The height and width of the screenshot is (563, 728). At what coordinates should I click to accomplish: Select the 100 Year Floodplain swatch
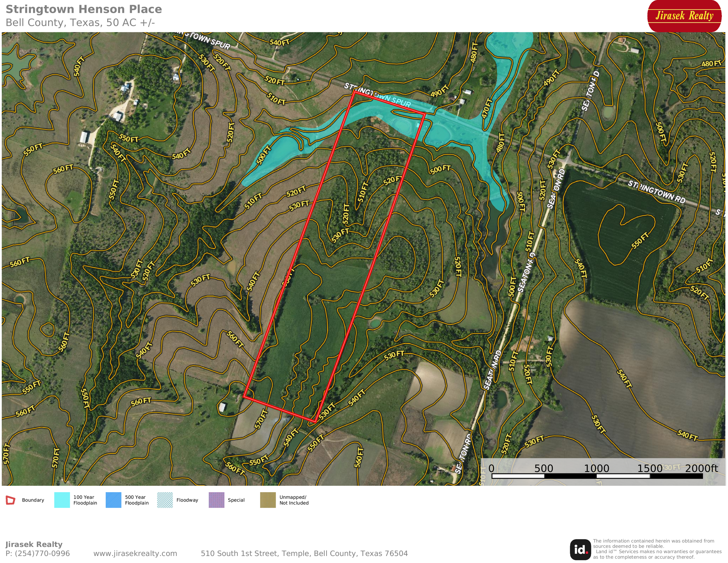click(62, 500)
